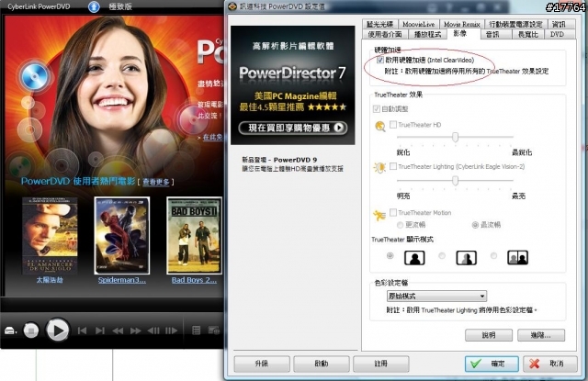This screenshot has width=588, height=381.
Task: Enable the TrueTheater Lighting checkbox
Action: tap(393, 166)
